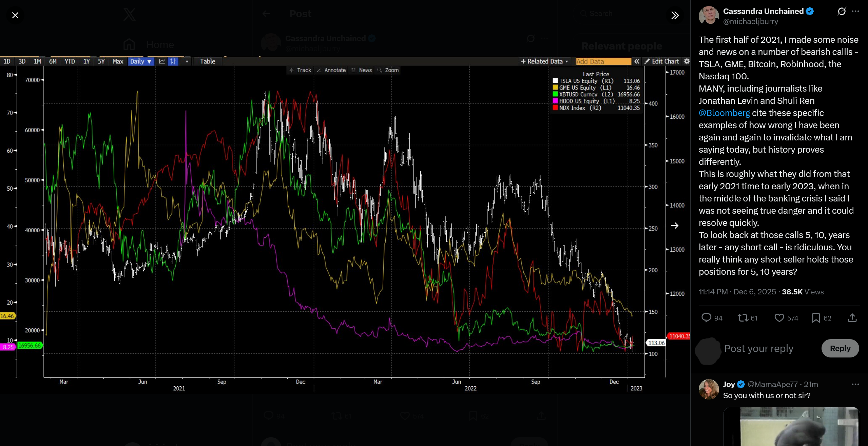Viewport: 868px width, 446px height.
Task: Open more options on Joy's reply
Action: click(x=855, y=384)
